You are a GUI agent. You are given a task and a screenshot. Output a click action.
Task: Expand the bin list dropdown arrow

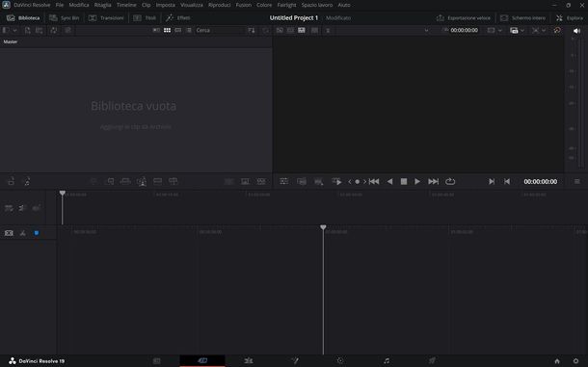tap(15, 31)
